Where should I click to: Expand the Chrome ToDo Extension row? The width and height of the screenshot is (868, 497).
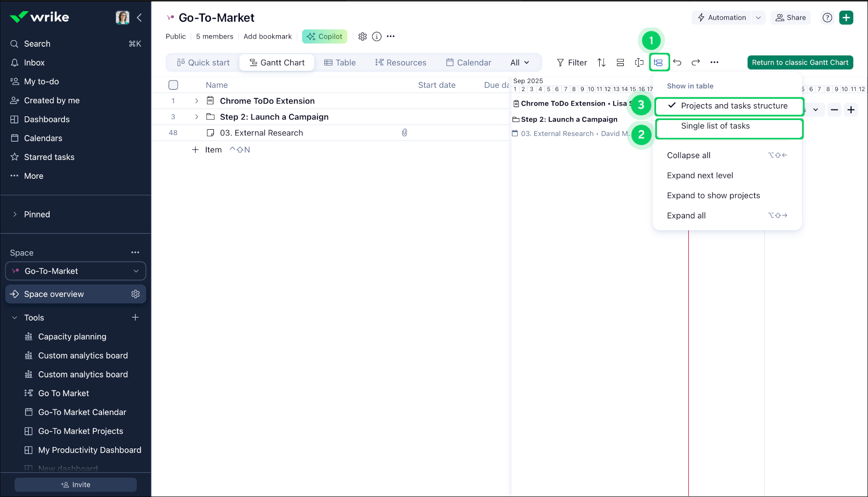[x=196, y=101]
